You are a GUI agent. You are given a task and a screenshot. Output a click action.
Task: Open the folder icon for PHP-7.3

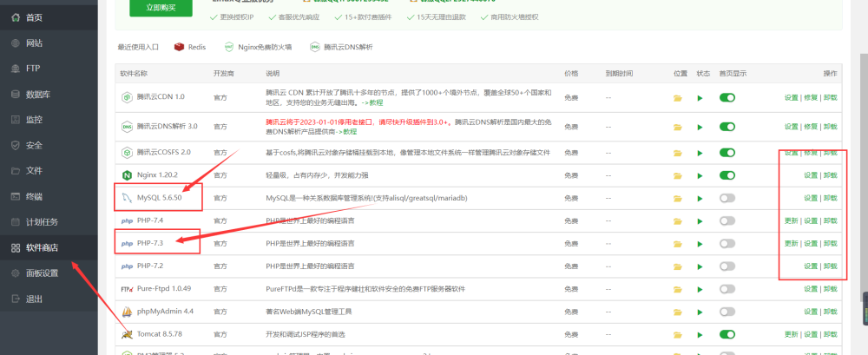[678, 244]
